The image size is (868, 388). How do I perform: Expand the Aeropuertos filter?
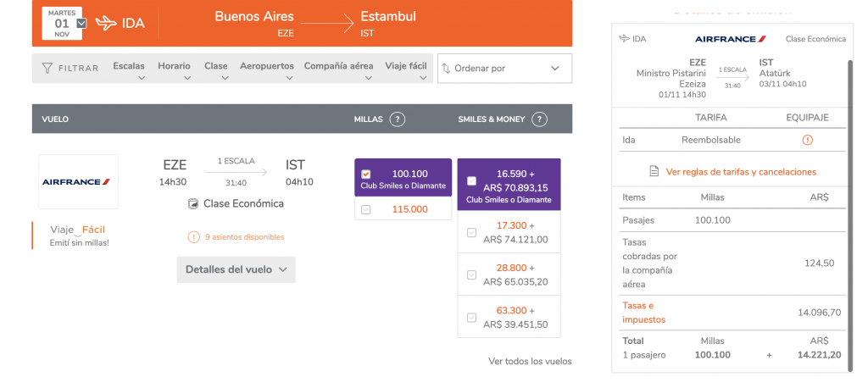pos(267,69)
